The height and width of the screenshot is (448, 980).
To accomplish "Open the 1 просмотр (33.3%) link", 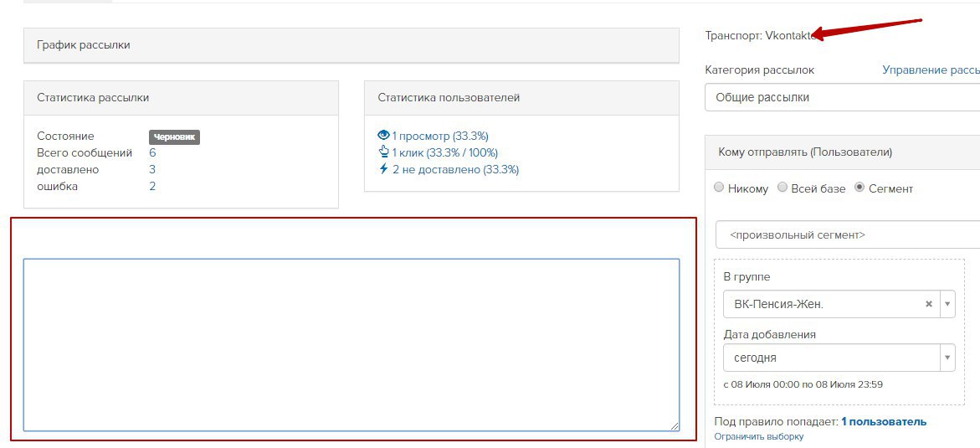I will click(x=440, y=136).
